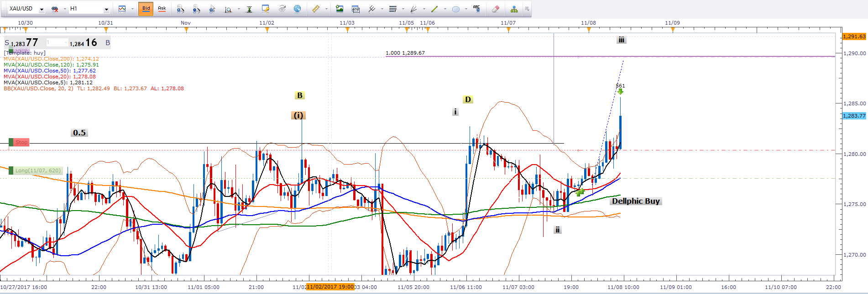Image resolution: width=868 pixels, height=294 pixels.
Task: Choose the ellipse shape drawing tool
Action: (455, 9)
